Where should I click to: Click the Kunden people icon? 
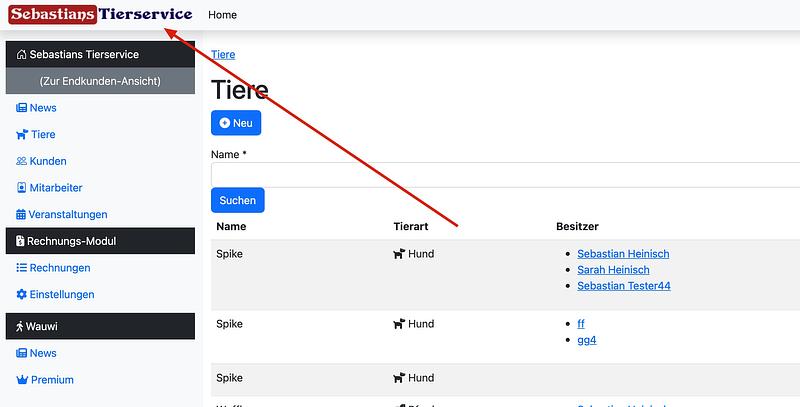pyautogui.click(x=21, y=161)
